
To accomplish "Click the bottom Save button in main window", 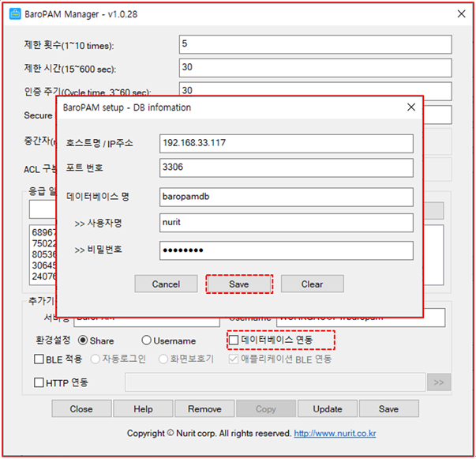I will [x=389, y=409].
